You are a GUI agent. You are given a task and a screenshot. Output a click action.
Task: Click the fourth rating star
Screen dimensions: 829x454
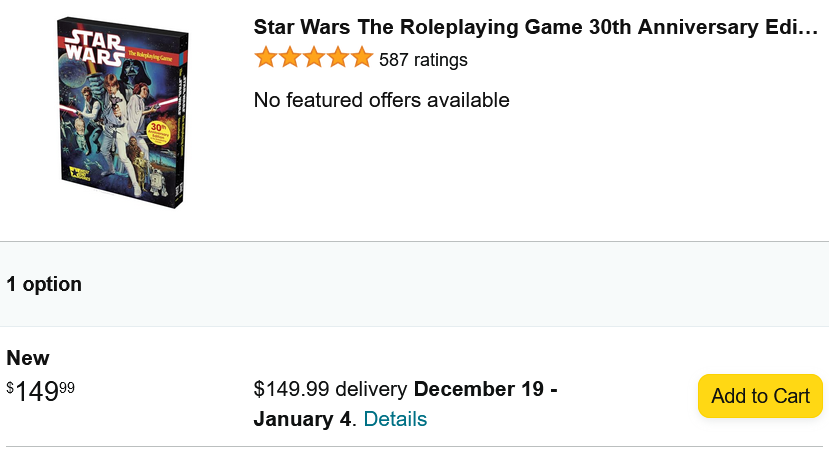(338, 58)
